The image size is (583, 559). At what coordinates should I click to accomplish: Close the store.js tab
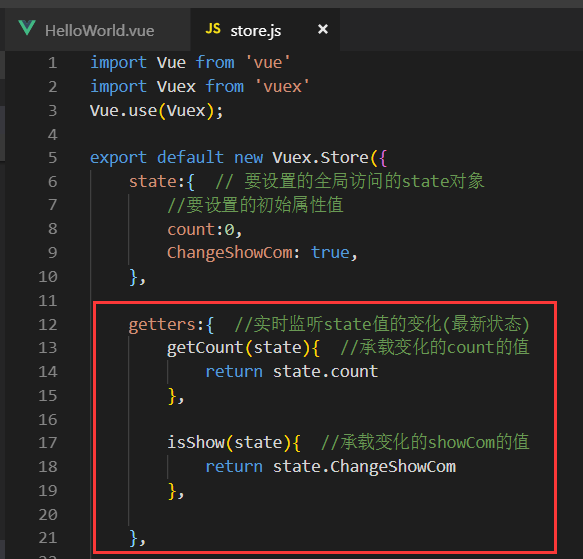pyautogui.click(x=323, y=29)
